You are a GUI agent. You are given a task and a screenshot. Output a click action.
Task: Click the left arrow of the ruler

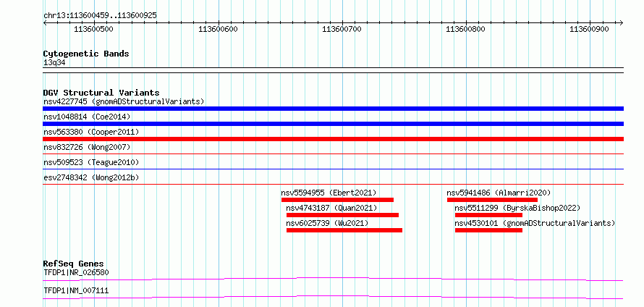45,23
